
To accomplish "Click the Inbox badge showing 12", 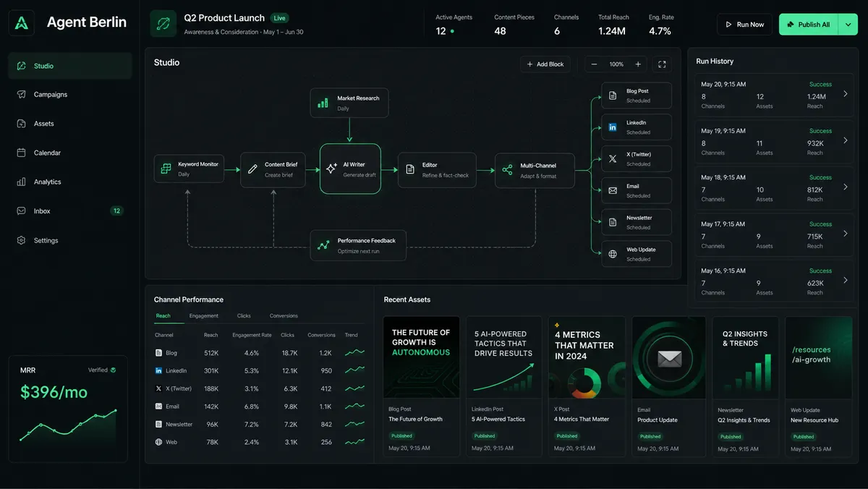I will pos(116,211).
